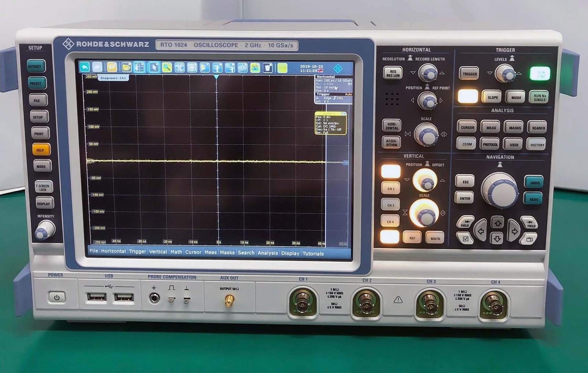
Task: Expand the Display menu
Action: coord(290,253)
